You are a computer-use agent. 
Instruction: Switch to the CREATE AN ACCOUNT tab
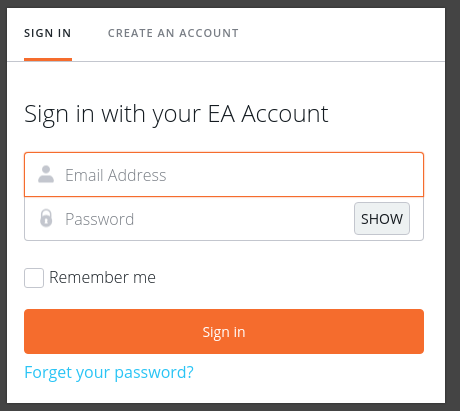tap(173, 33)
